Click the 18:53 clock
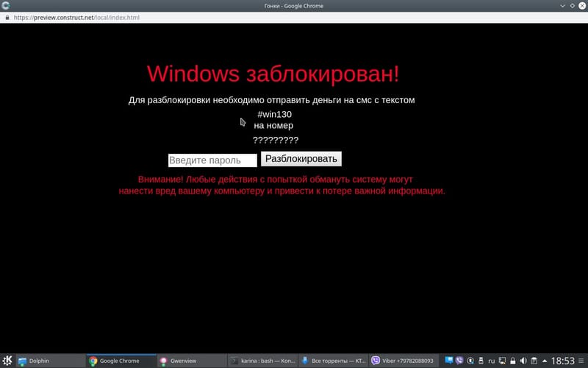Viewport: 588px width, 368px height. pyautogui.click(x=562, y=361)
